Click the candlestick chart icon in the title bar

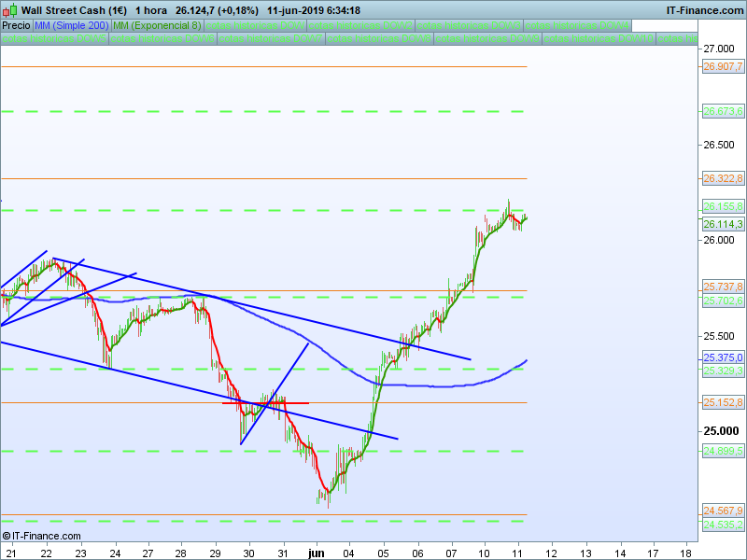coord(10,10)
